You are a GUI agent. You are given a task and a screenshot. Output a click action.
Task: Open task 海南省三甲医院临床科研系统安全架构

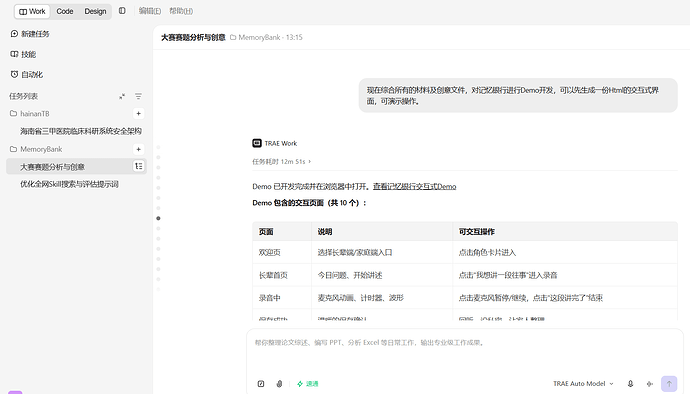tap(81, 131)
